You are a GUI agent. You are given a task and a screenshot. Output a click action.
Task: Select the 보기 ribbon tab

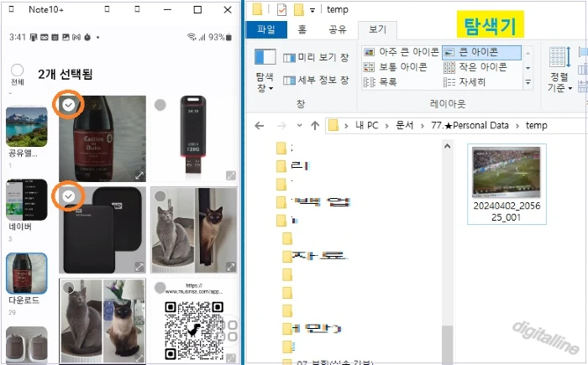(x=377, y=29)
